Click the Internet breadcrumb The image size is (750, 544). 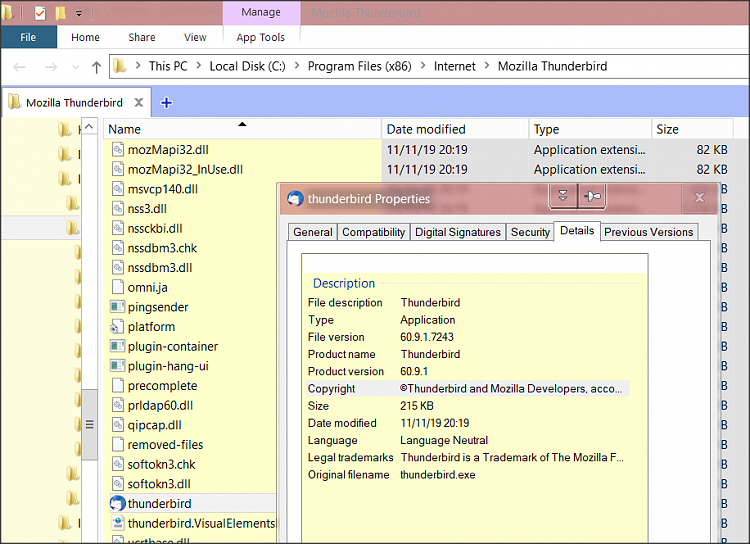[454, 66]
